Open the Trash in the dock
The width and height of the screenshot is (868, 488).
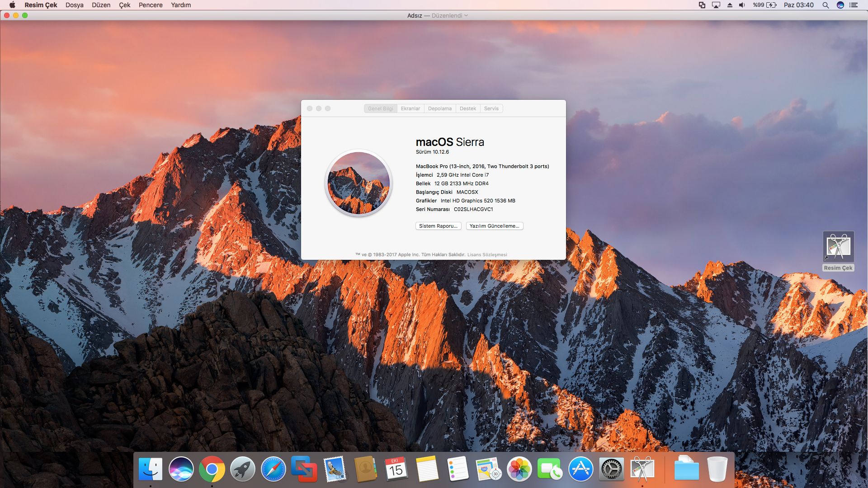tap(717, 469)
